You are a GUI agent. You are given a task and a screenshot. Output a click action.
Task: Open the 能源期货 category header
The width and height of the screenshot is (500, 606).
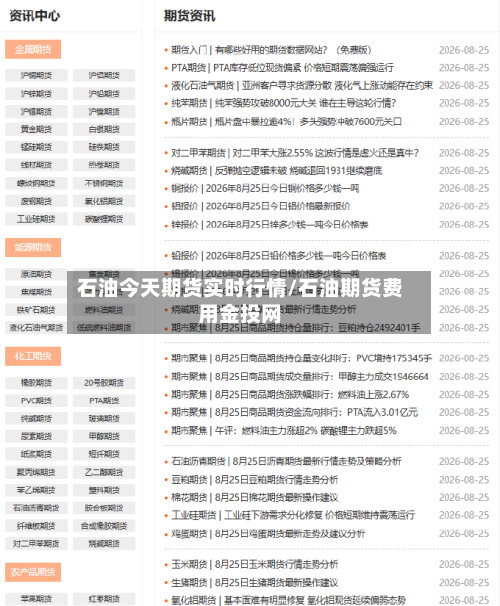coord(33,247)
